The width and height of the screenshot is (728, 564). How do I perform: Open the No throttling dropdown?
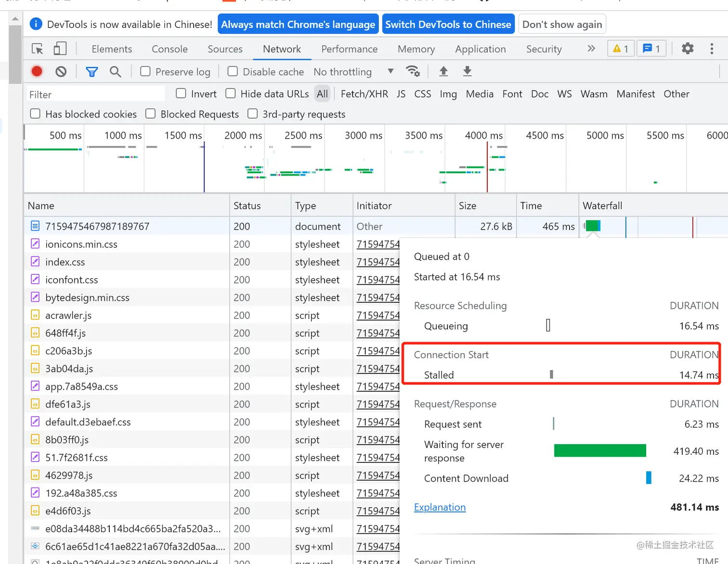(x=354, y=72)
